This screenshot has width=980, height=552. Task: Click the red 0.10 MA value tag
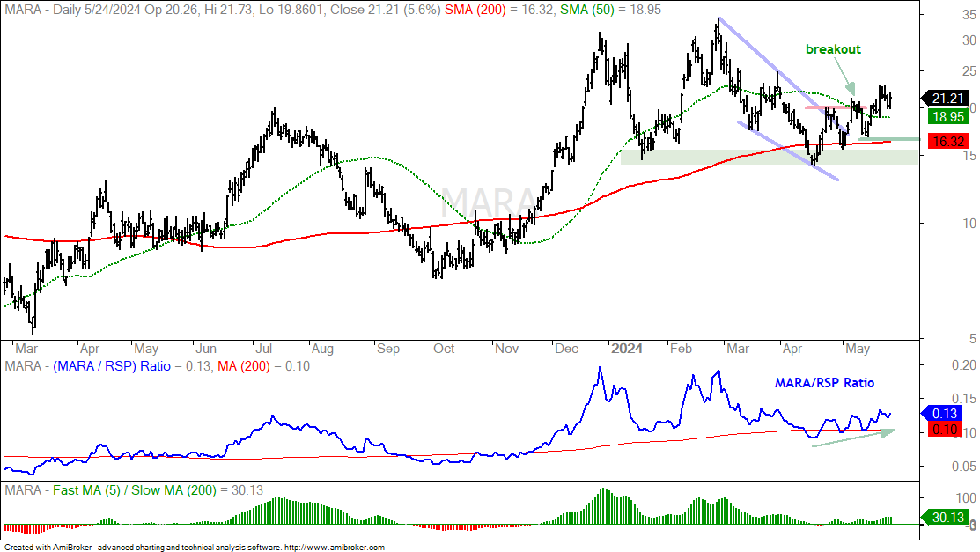pyautogui.click(x=944, y=430)
